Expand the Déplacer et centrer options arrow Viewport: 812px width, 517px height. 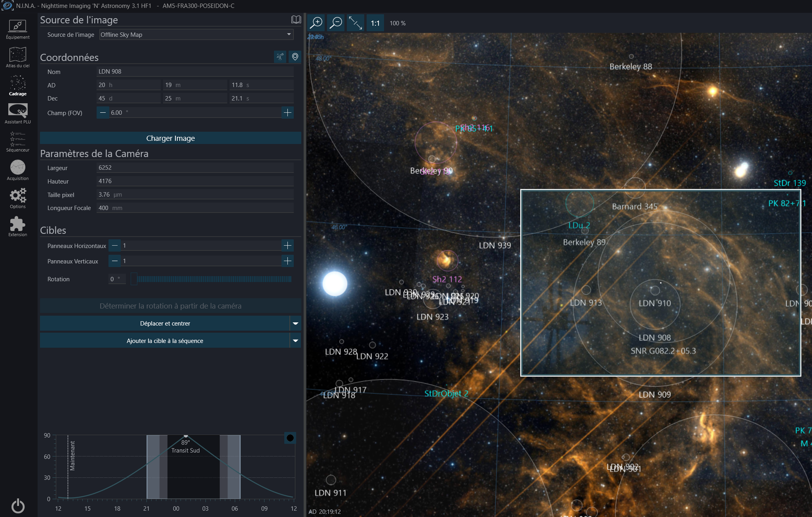[x=295, y=324]
